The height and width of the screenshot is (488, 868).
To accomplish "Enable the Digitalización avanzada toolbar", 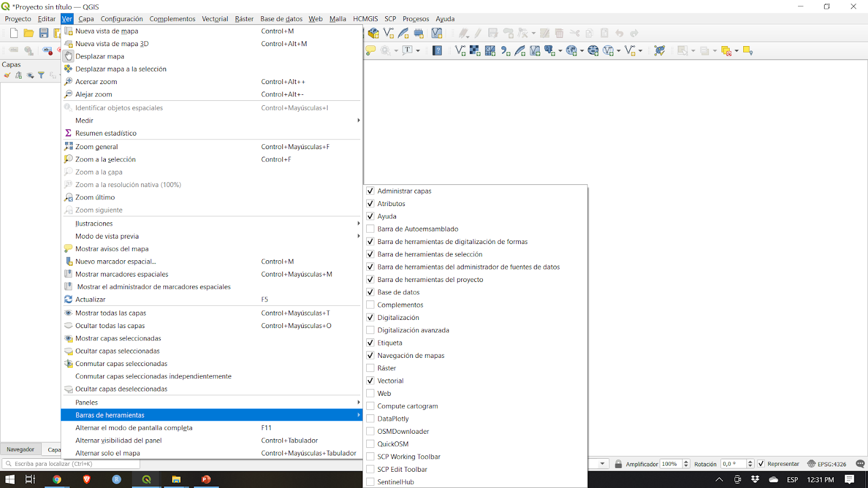I will click(x=370, y=330).
